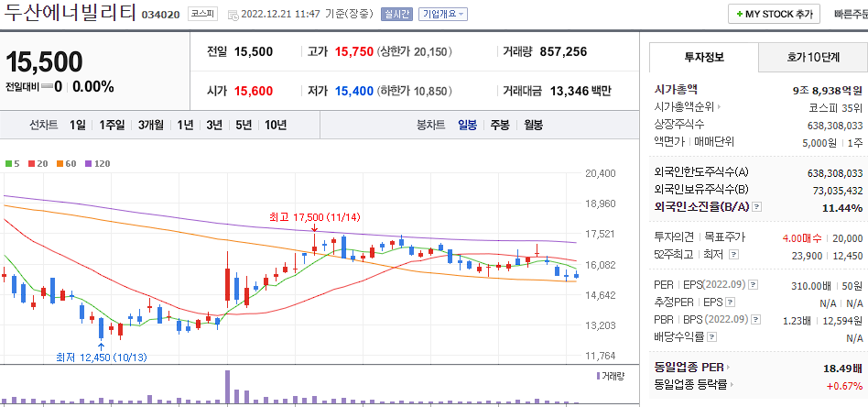
Task: Click the 4.00매수 opinion value
Action: [802, 238]
